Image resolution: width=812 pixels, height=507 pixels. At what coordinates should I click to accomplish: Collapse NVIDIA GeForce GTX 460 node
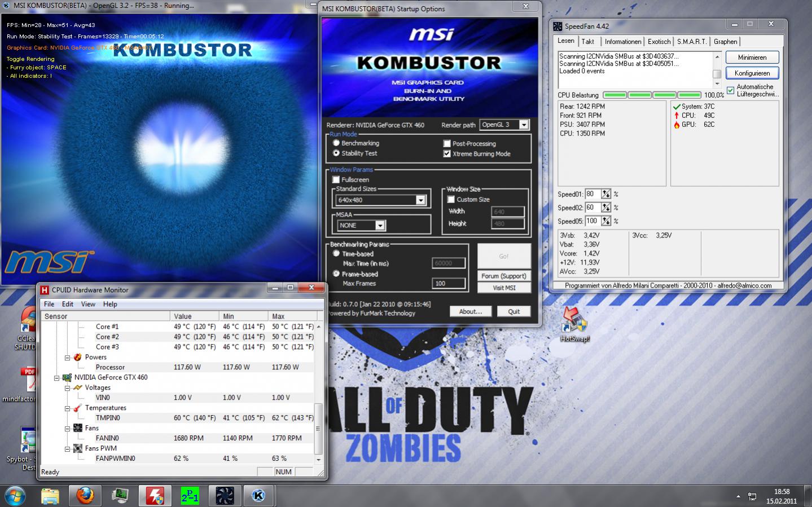coord(57,378)
